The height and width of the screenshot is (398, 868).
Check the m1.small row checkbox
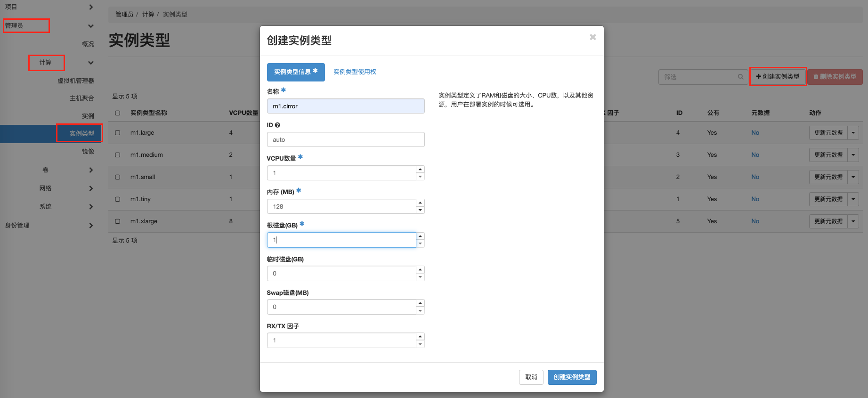[118, 177]
